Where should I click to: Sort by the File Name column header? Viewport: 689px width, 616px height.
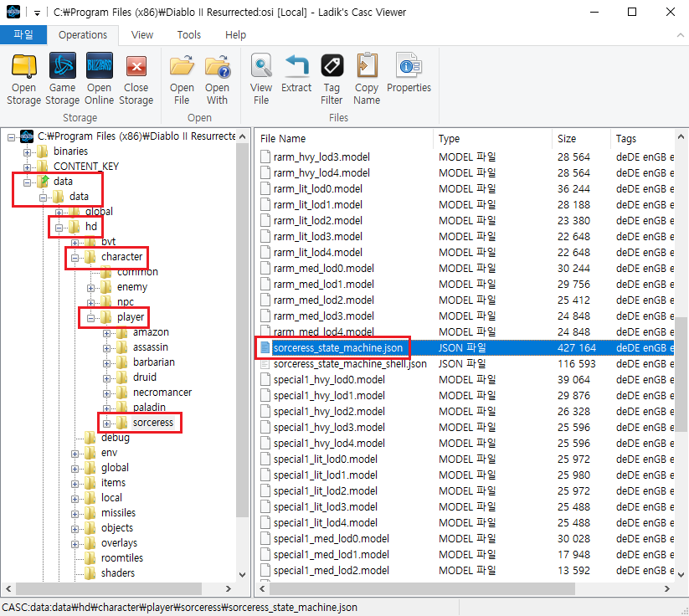point(345,139)
